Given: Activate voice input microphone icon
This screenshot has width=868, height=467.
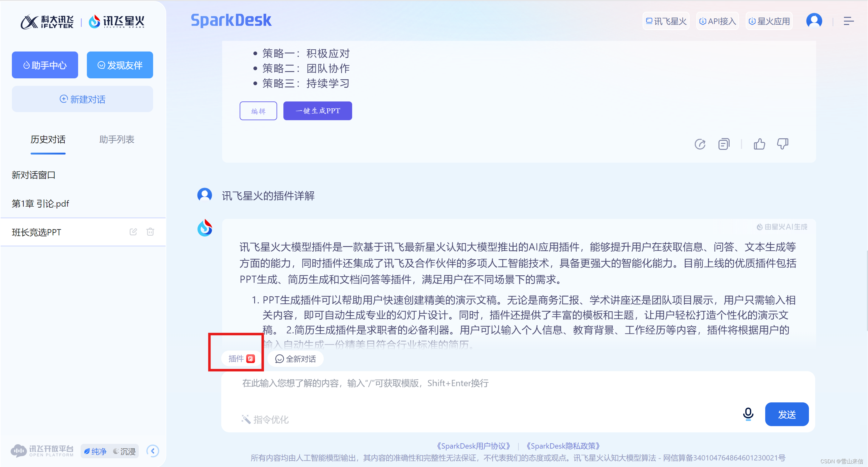Looking at the screenshot, I should (x=748, y=414).
